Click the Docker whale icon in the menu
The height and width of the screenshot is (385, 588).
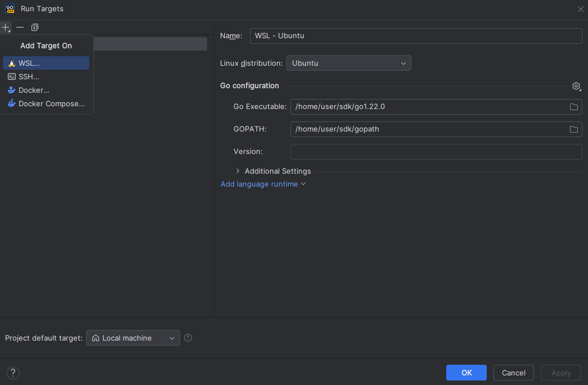tap(11, 90)
